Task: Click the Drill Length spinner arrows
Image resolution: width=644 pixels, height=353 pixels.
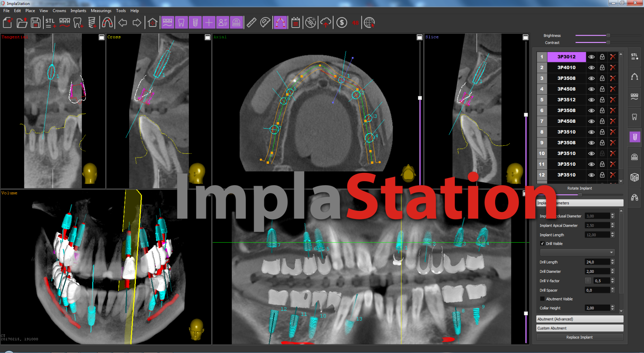Action: point(613,262)
